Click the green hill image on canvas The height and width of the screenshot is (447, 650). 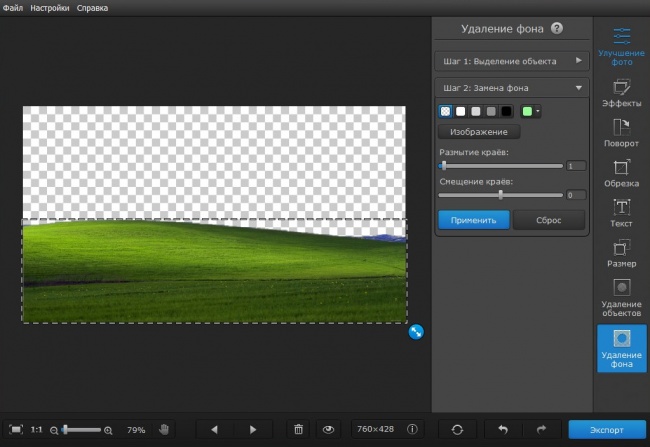tap(214, 272)
